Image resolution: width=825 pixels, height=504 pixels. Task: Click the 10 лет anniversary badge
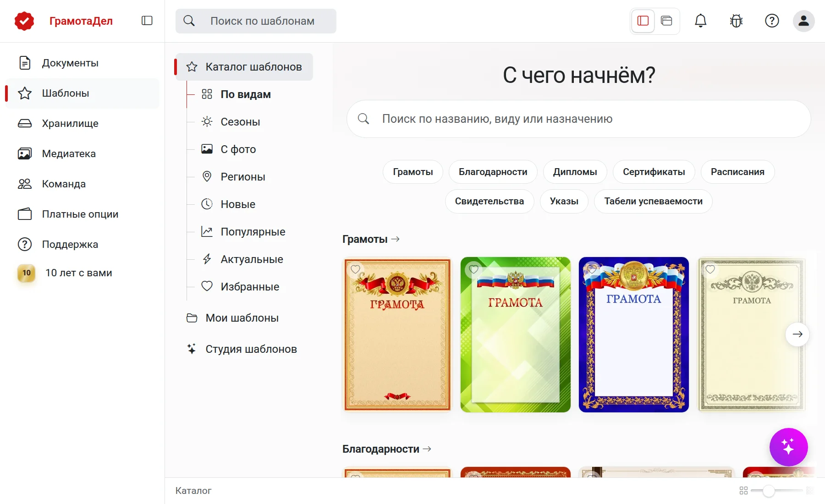tap(27, 273)
